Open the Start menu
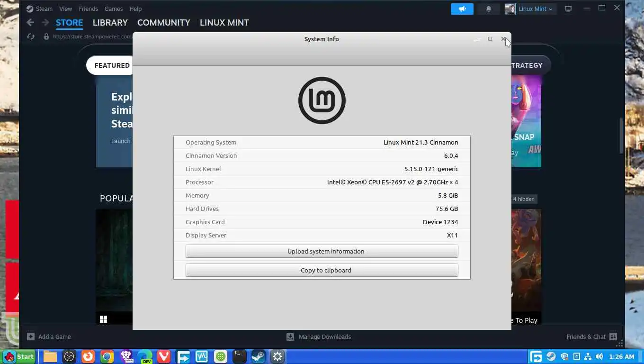Screen dimensions: 644x364 (19, 356)
